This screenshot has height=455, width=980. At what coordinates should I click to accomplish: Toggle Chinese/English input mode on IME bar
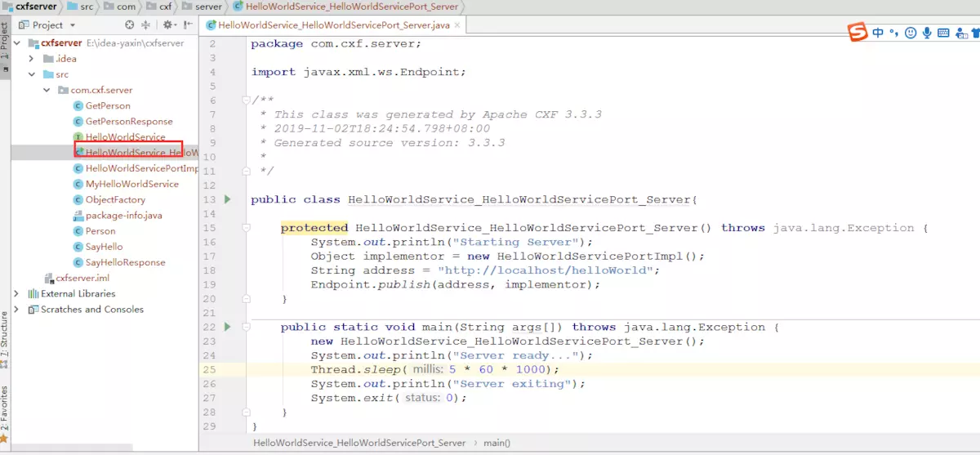pos(878,33)
